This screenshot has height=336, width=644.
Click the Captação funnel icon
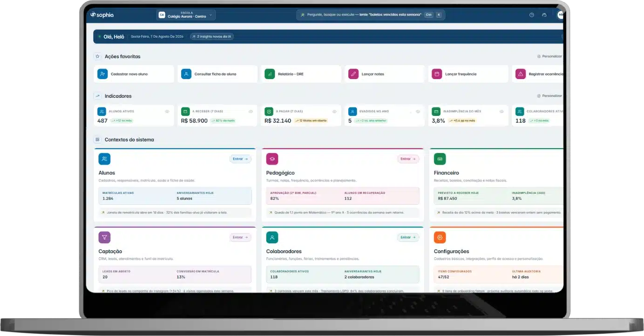coord(104,237)
